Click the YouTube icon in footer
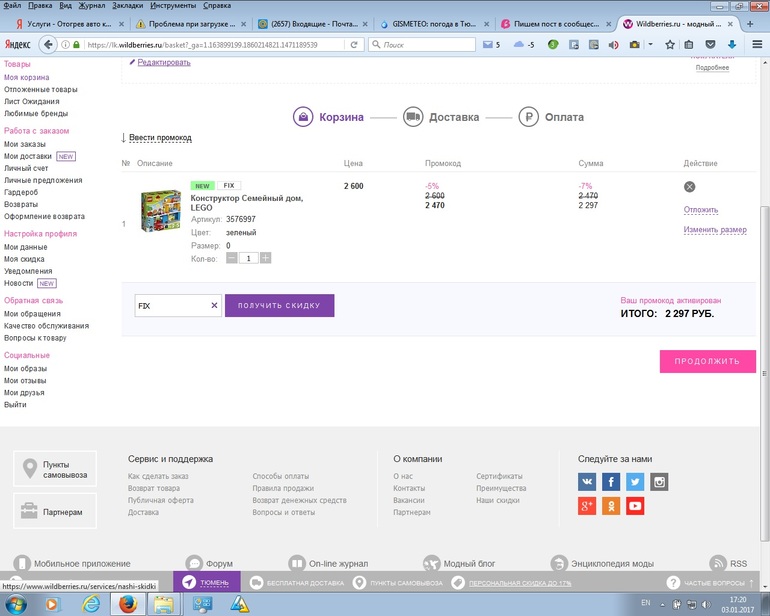Screen dimensions: 770x616 point(635,506)
